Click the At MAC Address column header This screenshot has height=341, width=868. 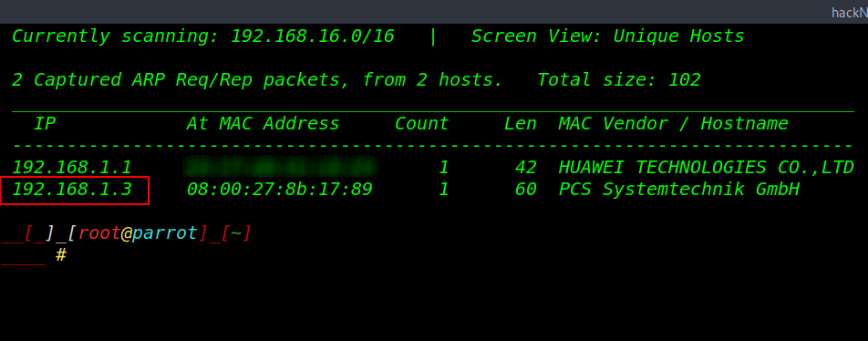pos(263,123)
